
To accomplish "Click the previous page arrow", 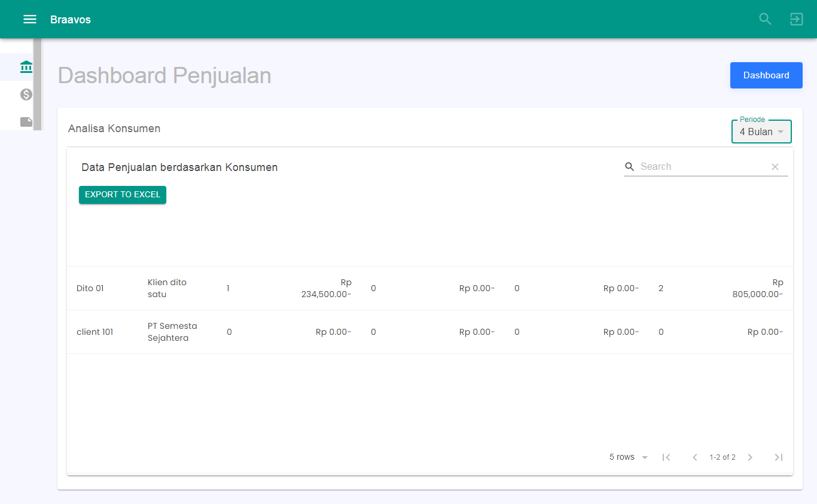I will [694, 457].
